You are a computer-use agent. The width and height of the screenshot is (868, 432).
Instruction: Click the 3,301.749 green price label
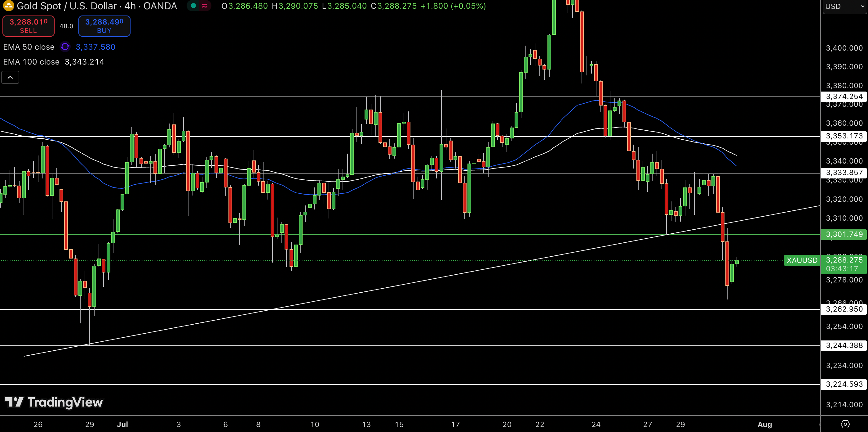point(844,234)
